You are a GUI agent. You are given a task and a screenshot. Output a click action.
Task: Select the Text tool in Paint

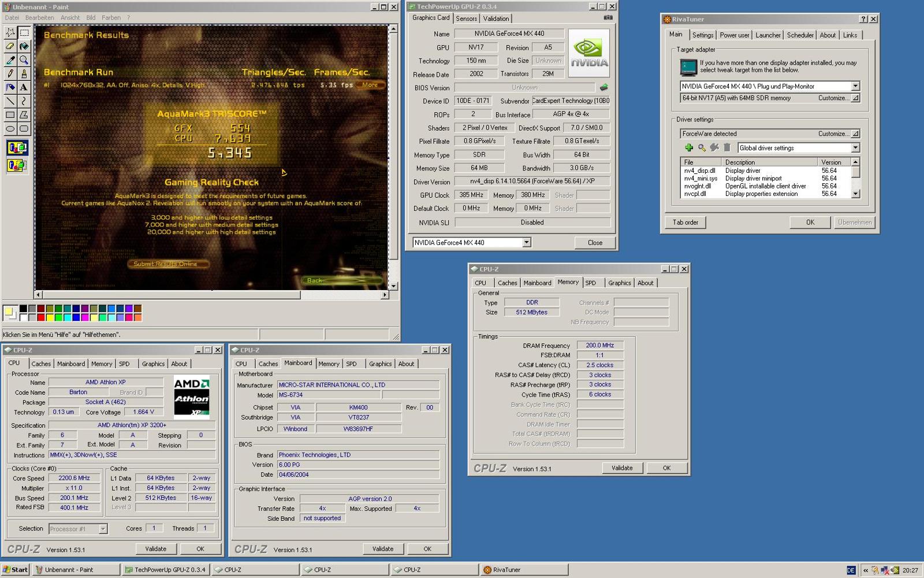tap(24, 87)
